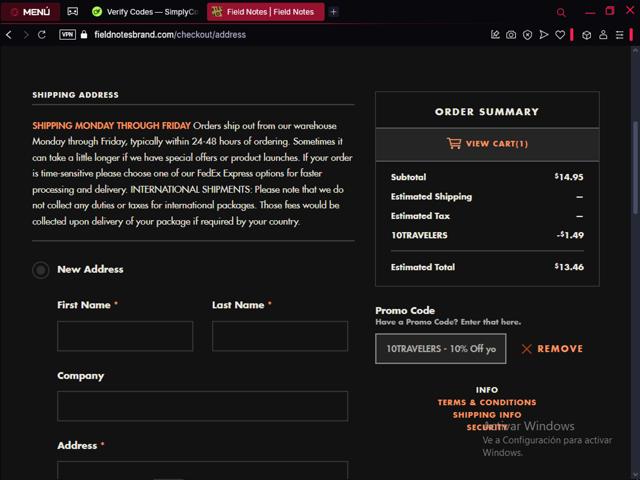This screenshot has width=640, height=480.
Task: Open the Opera Menú button
Action: click(30, 12)
